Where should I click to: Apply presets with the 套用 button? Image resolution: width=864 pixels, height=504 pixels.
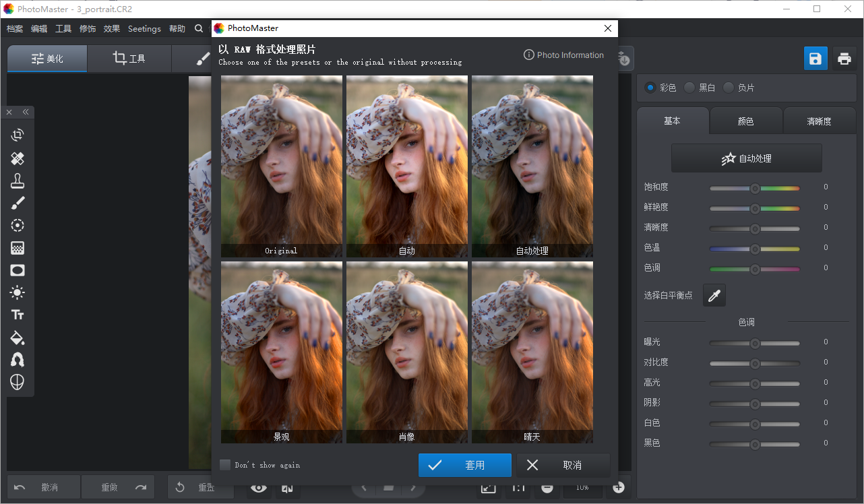pos(464,465)
